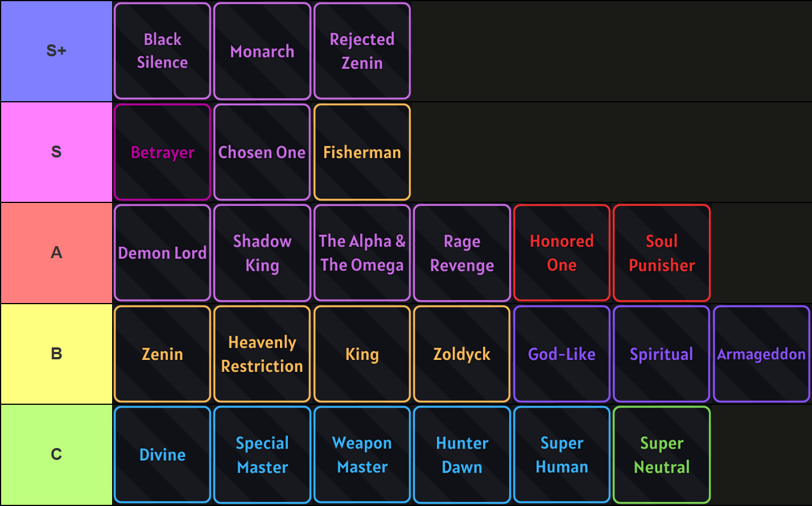The width and height of the screenshot is (812, 506).
Task: Select the yellow B tier label
Action: pos(56,354)
